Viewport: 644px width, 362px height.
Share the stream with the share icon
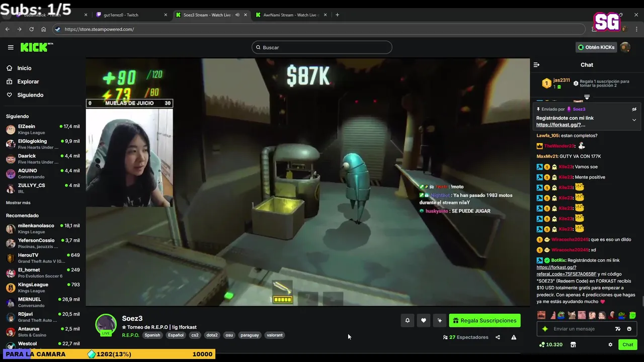click(498, 337)
